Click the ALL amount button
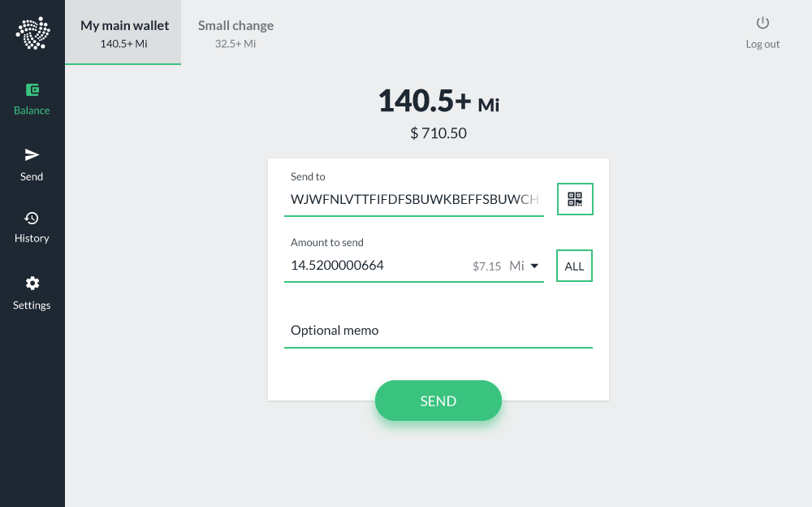The image size is (812, 507). (x=574, y=266)
